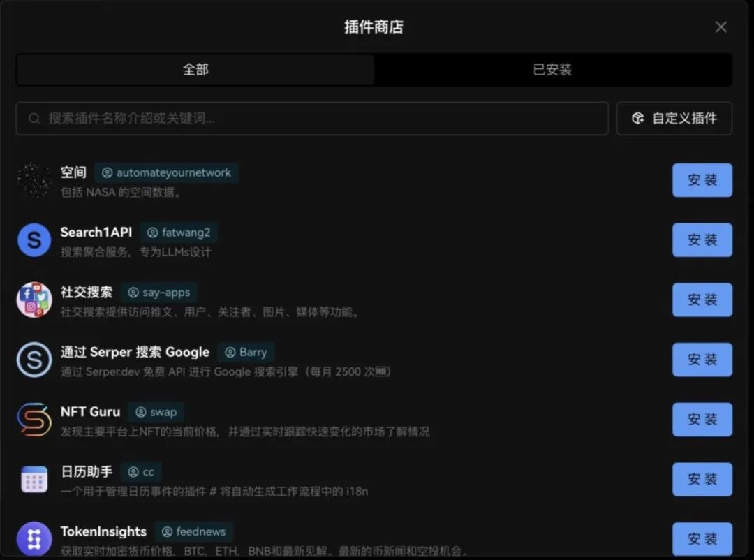754x560 pixels.
Task: Click the NFT Guru logo icon
Action: pyautogui.click(x=34, y=420)
